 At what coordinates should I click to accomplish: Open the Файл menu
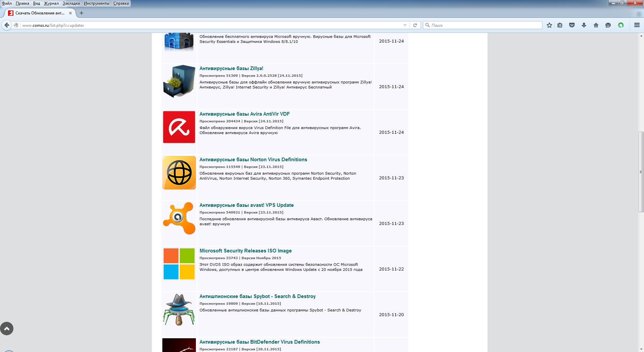[x=7, y=3]
